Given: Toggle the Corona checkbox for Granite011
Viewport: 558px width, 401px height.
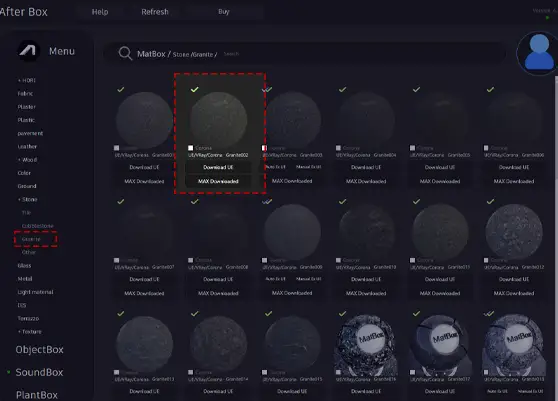Looking at the screenshot, I should click(412, 260).
